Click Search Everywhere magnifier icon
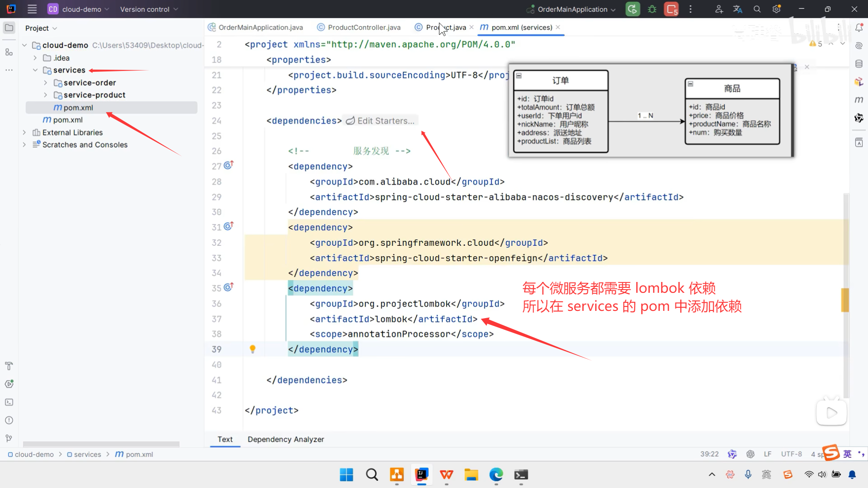868x488 pixels. coord(757,9)
